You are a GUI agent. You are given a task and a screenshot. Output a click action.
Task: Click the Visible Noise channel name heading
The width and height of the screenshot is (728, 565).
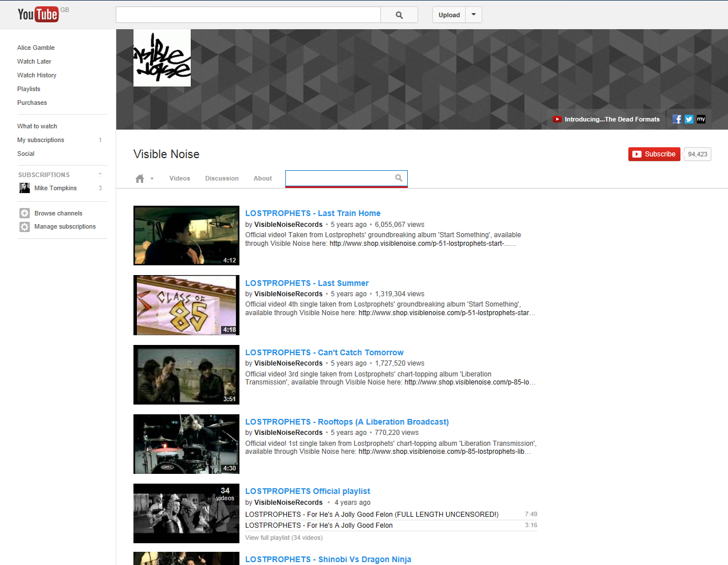(x=167, y=154)
